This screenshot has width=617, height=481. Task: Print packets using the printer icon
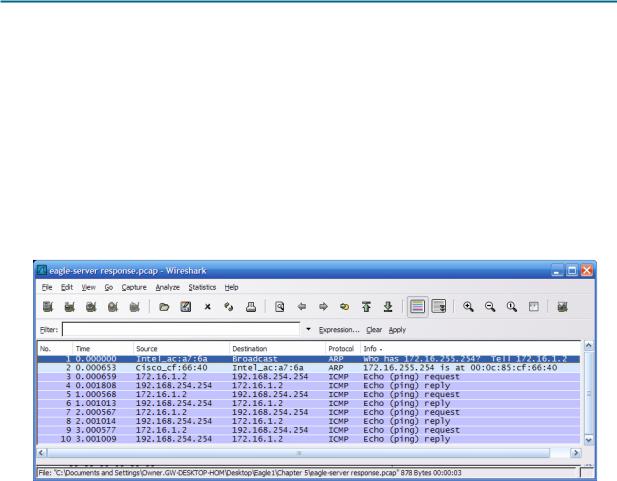click(x=251, y=307)
